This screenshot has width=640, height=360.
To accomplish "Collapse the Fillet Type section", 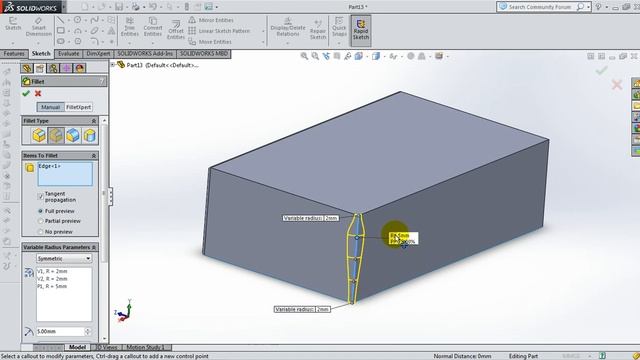I will (x=93, y=121).
